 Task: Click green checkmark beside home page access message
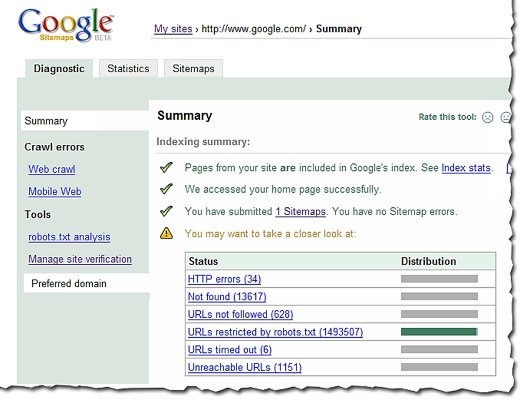click(166, 189)
